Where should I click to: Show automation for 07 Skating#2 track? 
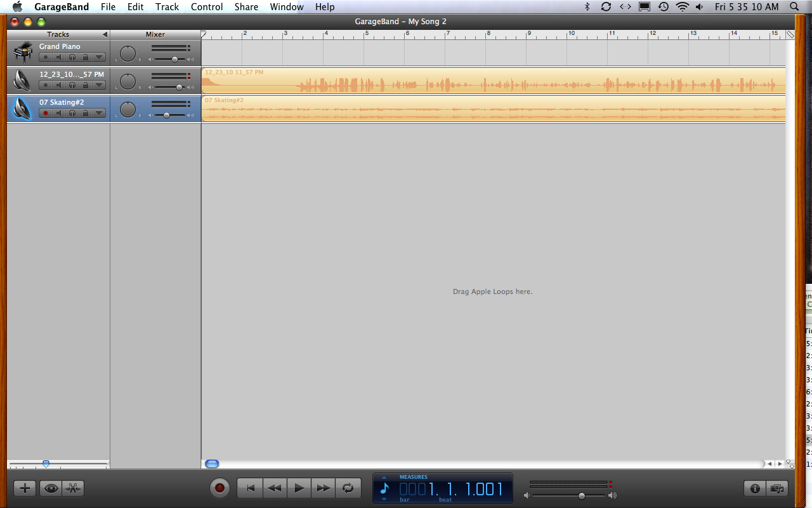coord(99,113)
